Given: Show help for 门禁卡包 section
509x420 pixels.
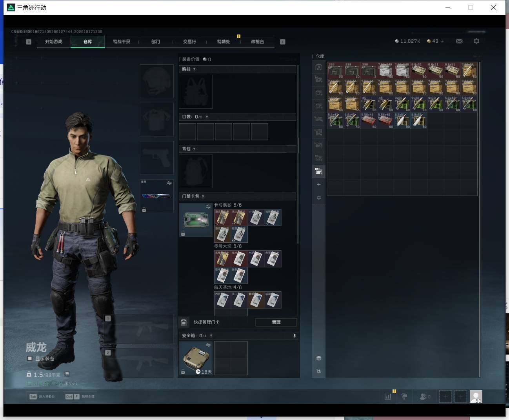Looking at the screenshot, I should pos(203,196).
